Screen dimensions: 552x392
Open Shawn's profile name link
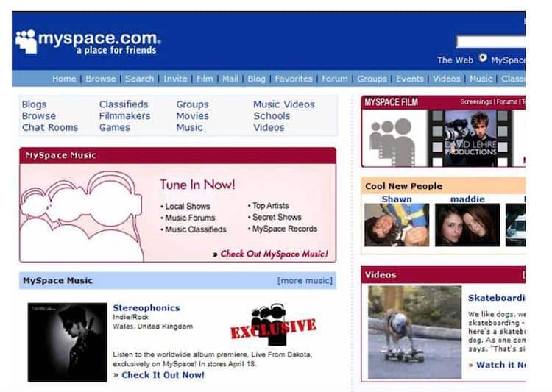pyautogui.click(x=397, y=199)
